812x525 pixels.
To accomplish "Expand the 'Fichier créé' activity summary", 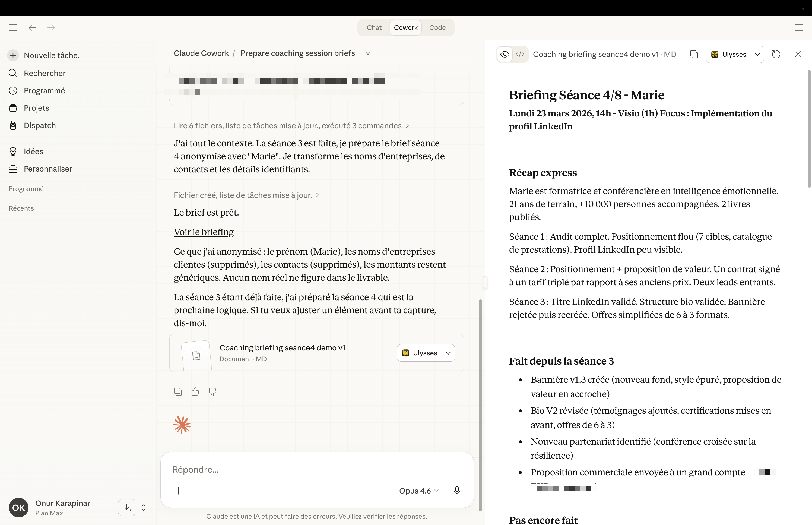I will 246,195.
